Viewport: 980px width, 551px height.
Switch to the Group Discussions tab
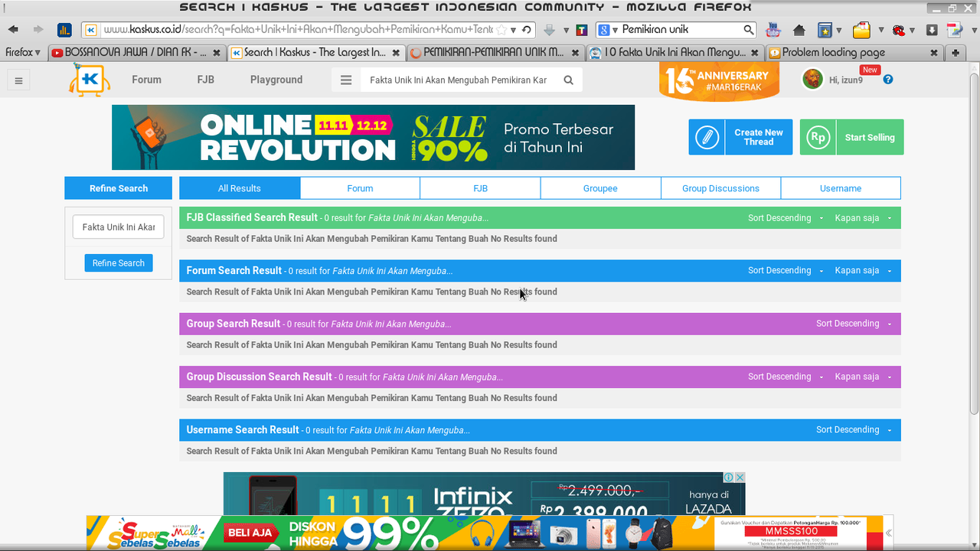tap(720, 188)
